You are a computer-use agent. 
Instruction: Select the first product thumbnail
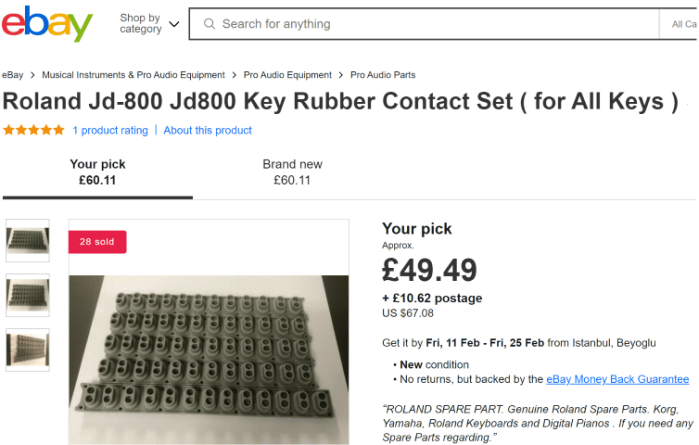[27, 240]
